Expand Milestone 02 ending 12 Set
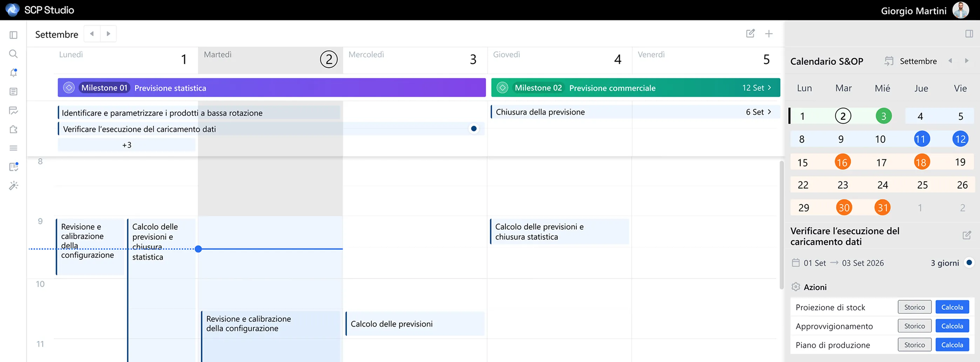The image size is (980, 362). click(x=769, y=88)
